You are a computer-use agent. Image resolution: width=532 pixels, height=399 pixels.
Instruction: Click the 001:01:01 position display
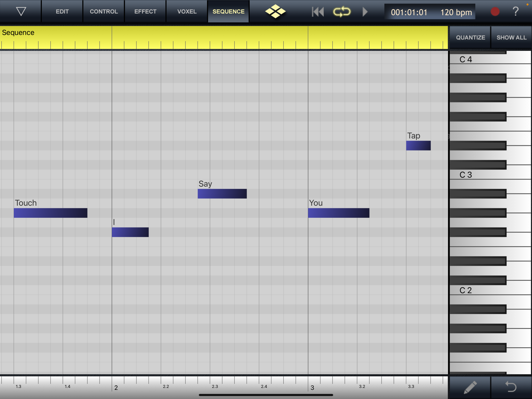[409, 12]
